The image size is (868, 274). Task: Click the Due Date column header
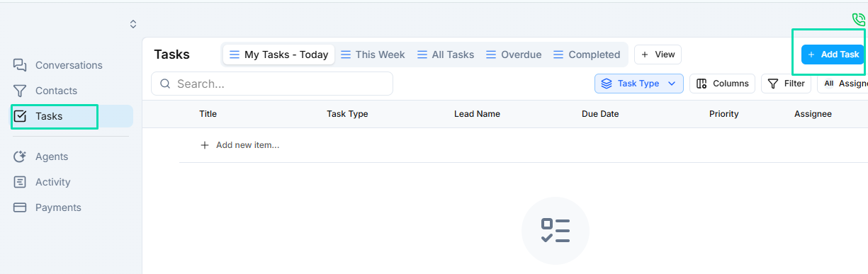[x=600, y=114]
